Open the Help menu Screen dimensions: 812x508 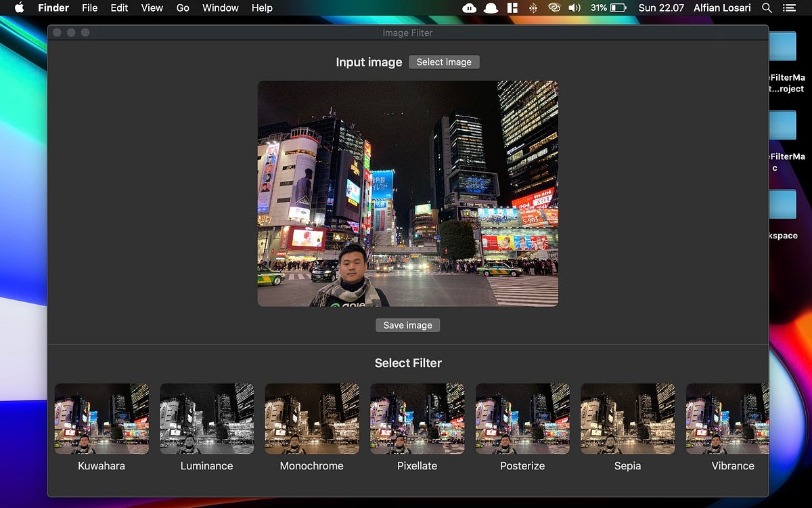click(262, 8)
